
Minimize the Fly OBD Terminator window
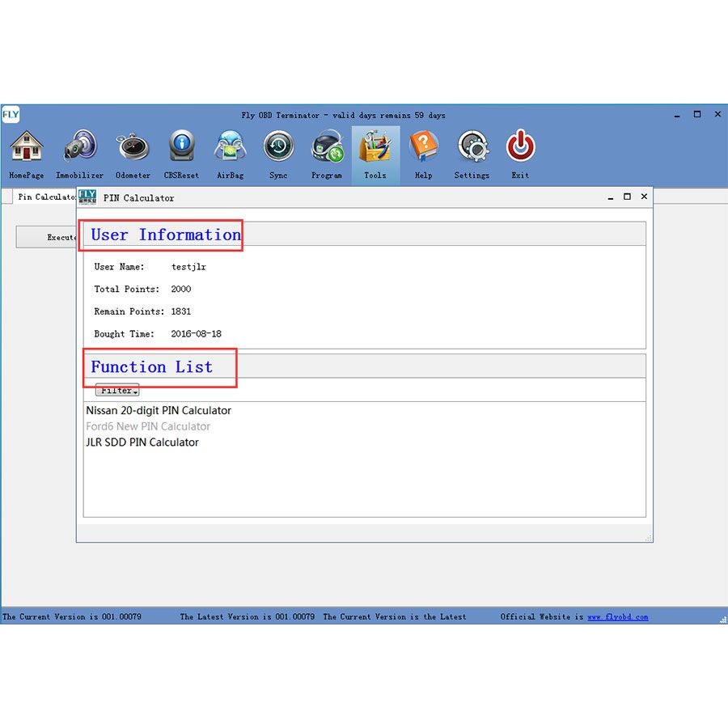click(677, 115)
